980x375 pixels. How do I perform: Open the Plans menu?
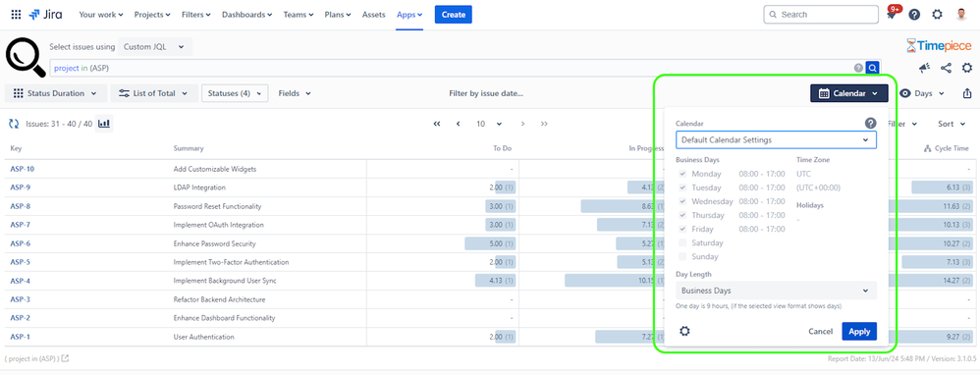(x=338, y=15)
